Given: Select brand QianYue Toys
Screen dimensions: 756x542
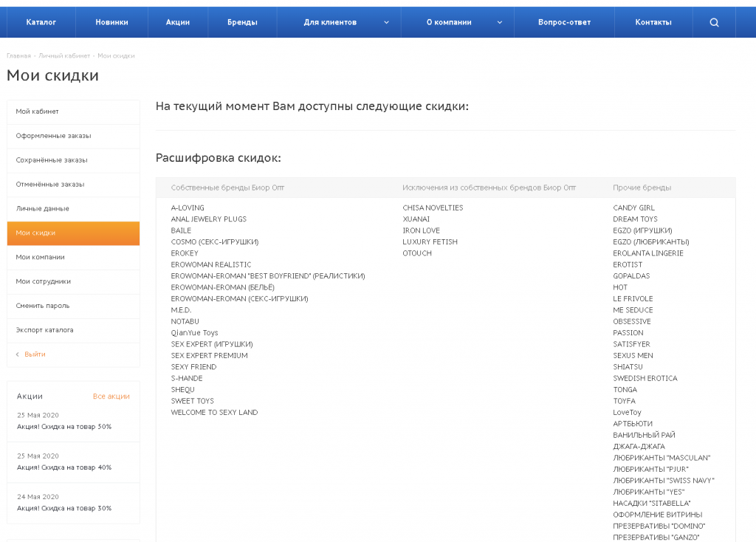Looking at the screenshot, I should (195, 333).
